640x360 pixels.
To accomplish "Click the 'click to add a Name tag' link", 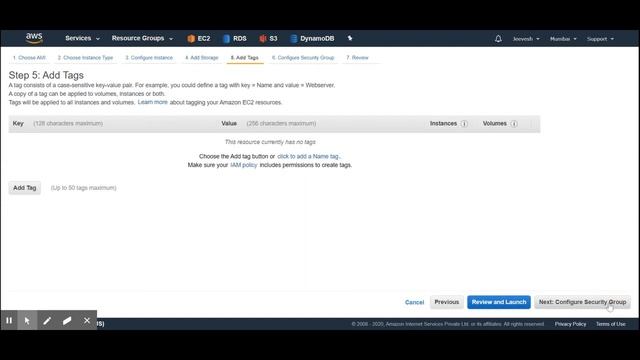I will (x=308, y=156).
